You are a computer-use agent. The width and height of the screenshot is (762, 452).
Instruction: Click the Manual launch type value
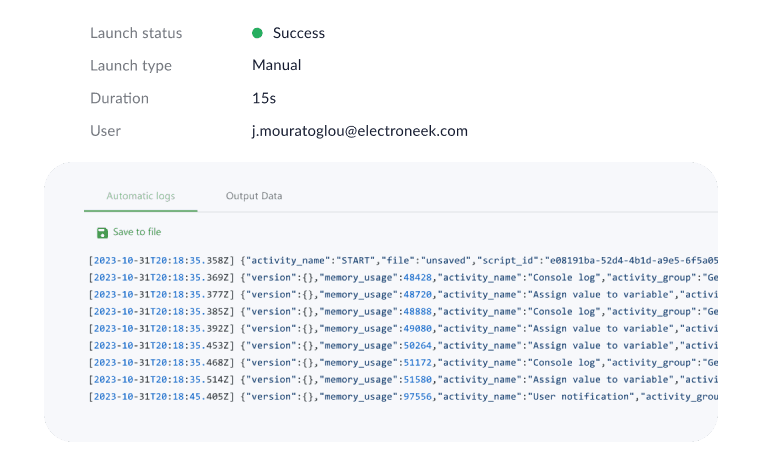277,66
